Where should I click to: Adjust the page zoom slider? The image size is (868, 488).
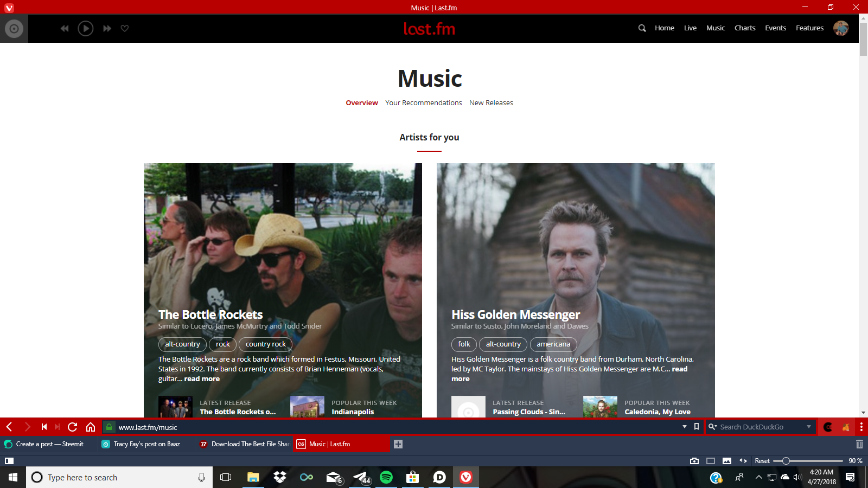click(808, 461)
